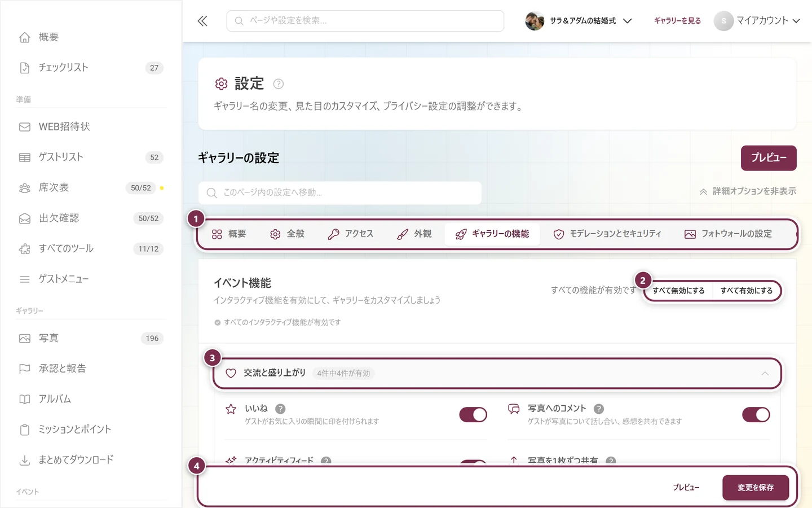Screen dimensions: 812x508
Task: Open 席次表 in the sidebar
Action: pos(91,188)
